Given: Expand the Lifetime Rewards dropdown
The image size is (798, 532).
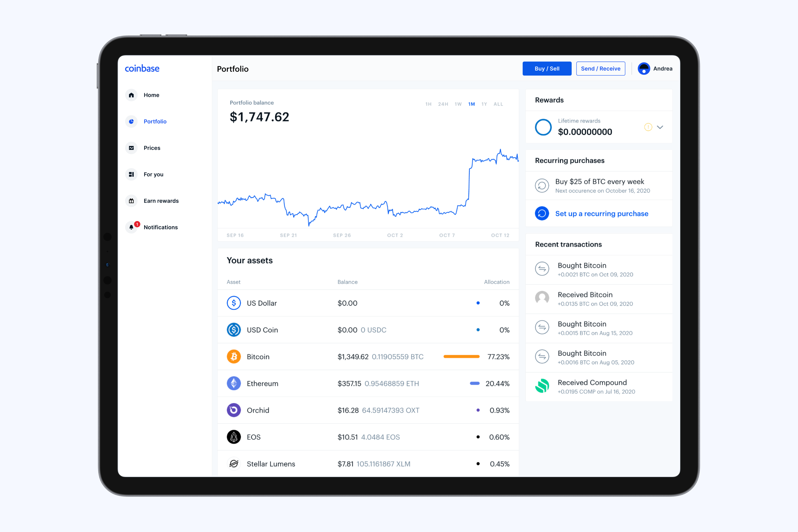Looking at the screenshot, I should pyautogui.click(x=663, y=127).
